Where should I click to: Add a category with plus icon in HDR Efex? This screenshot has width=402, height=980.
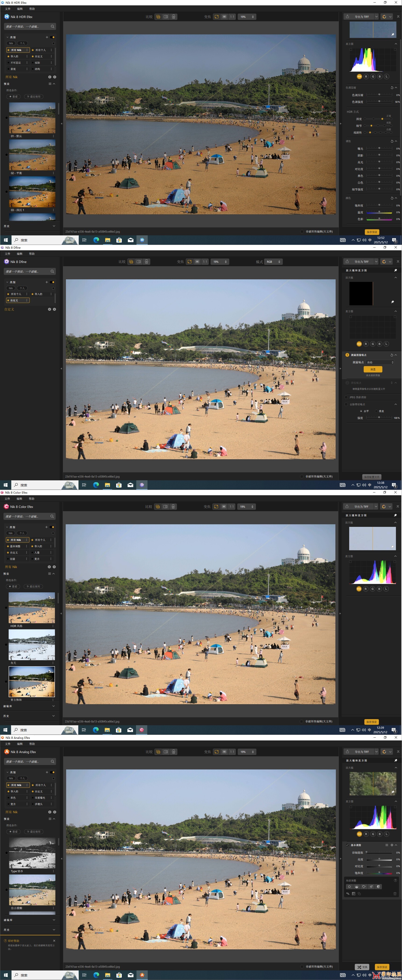pyautogui.click(x=47, y=37)
